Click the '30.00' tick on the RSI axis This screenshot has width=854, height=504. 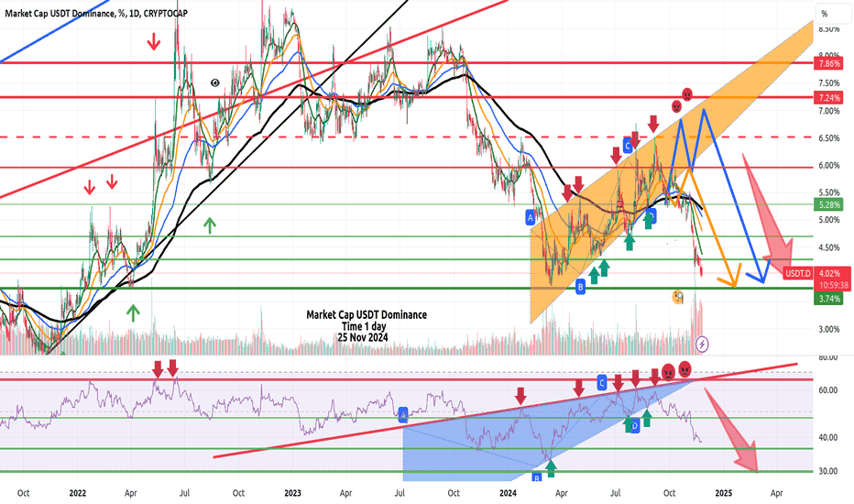coord(827,471)
